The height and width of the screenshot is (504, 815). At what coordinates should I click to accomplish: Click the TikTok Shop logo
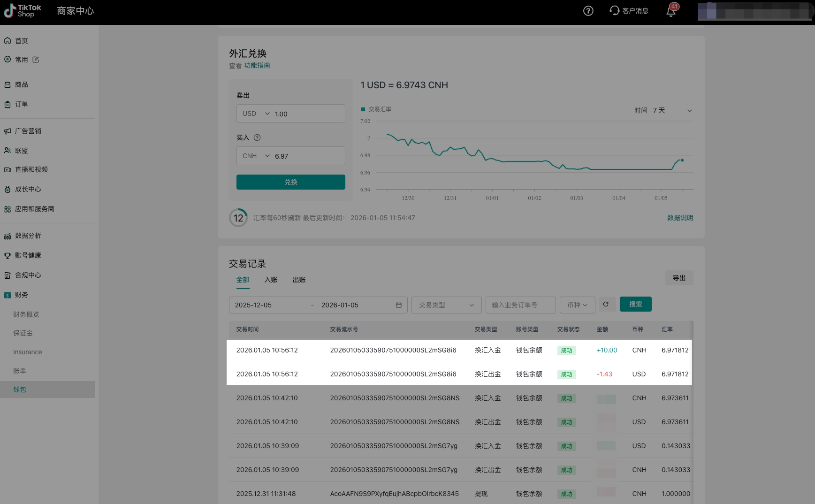(23, 11)
